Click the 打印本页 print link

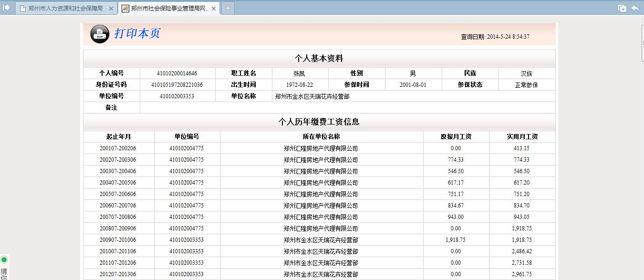pos(137,33)
